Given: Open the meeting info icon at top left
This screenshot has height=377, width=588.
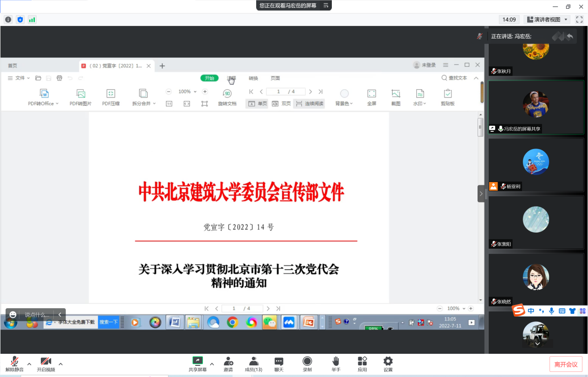Looking at the screenshot, I should [8, 19].
